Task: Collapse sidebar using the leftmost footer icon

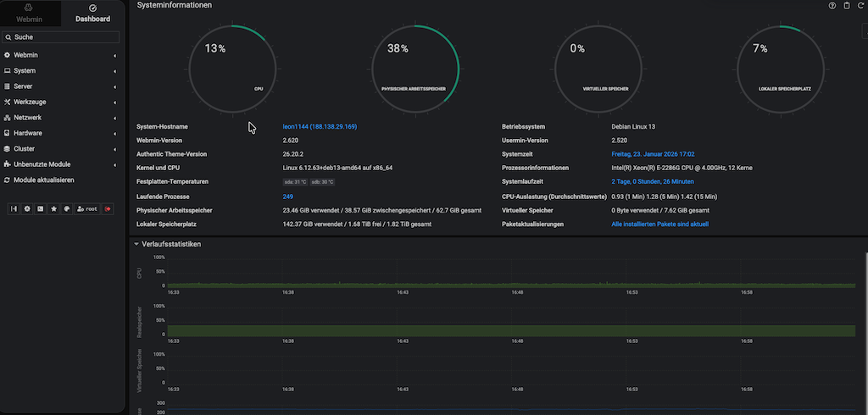Action: (x=14, y=207)
